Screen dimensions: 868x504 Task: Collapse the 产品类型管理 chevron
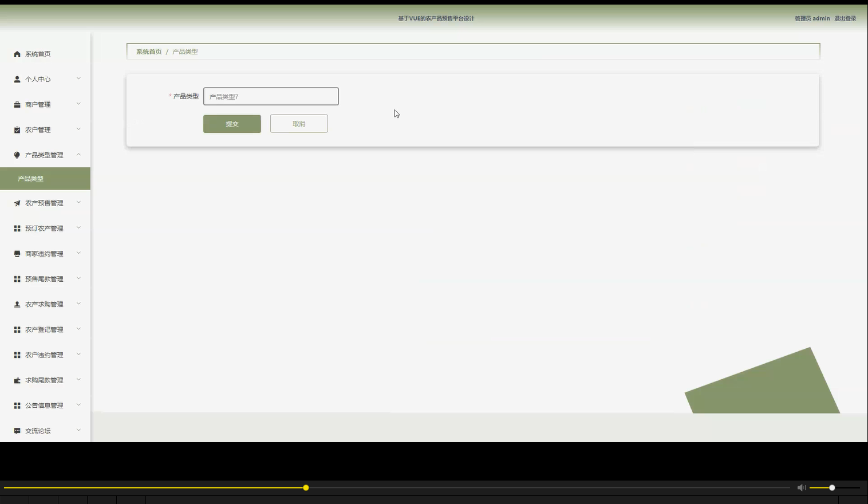coord(78,155)
